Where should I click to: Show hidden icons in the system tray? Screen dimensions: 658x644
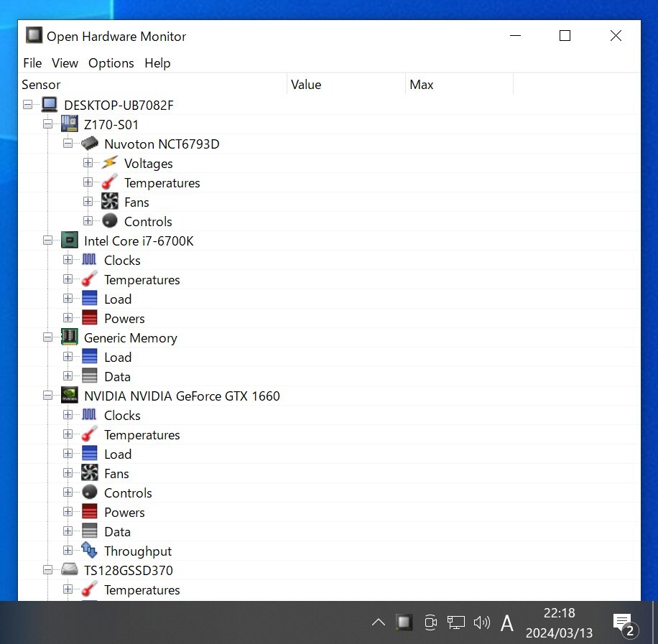pyautogui.click(x=378, y=622)
